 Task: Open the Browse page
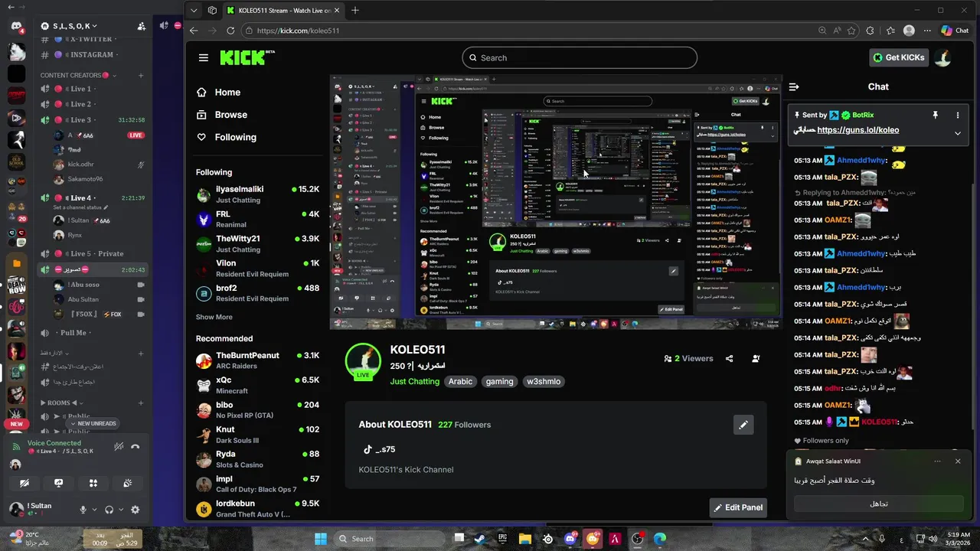click(221, 115)
